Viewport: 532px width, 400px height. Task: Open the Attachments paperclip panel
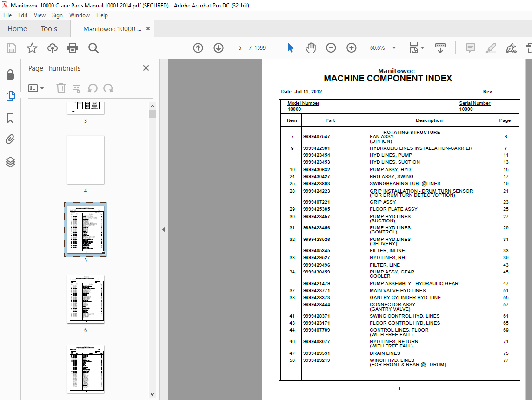point(10,140)
